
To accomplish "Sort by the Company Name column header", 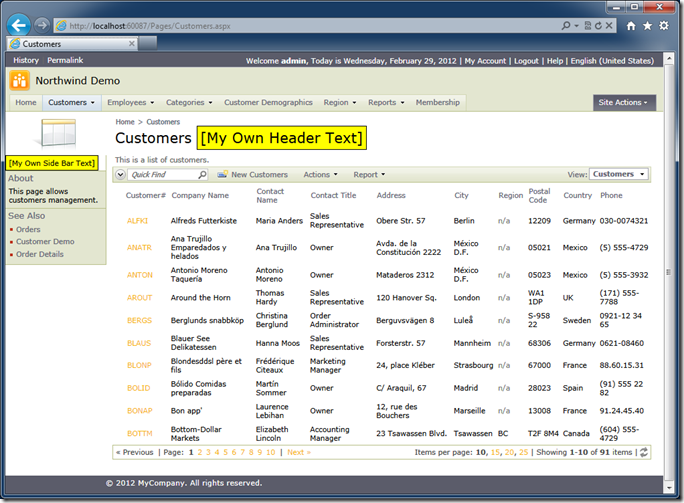I will pyautogui.click(x=200, y=195).
